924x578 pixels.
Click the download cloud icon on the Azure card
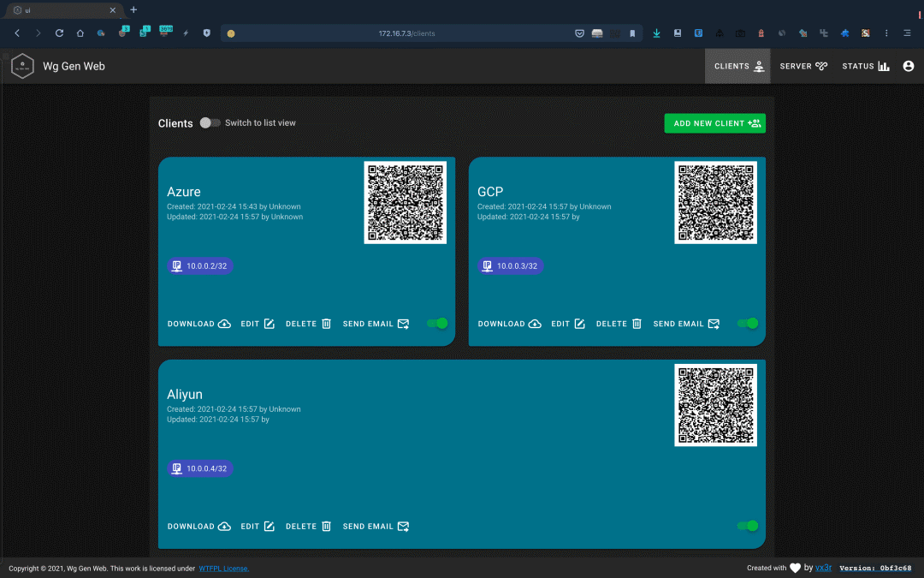pyautogui.click(x=224, y=324)
